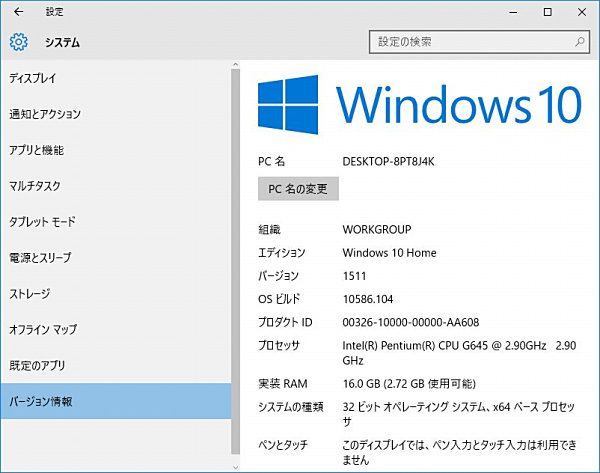Click the ペンとタッチ label
The width and height of the screenshot is (600, 473).
(x=283, y=445)
